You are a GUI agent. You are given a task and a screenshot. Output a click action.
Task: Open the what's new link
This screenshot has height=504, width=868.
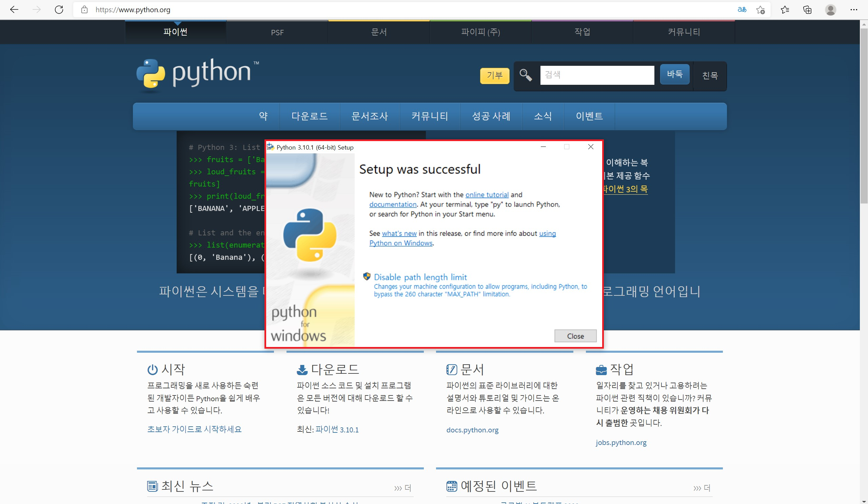tap(399, 233)
